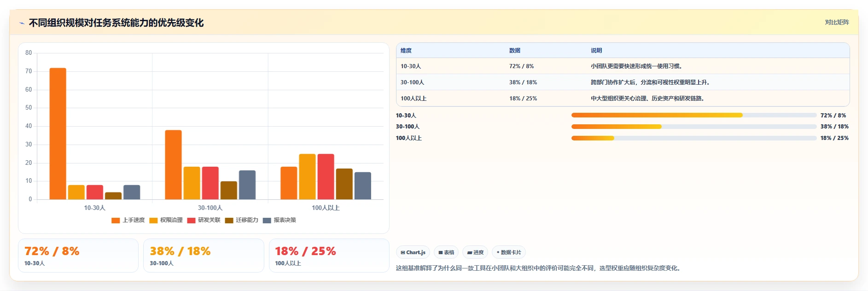
Task: Click the Chart.js tag
Action: click(413, 252)
